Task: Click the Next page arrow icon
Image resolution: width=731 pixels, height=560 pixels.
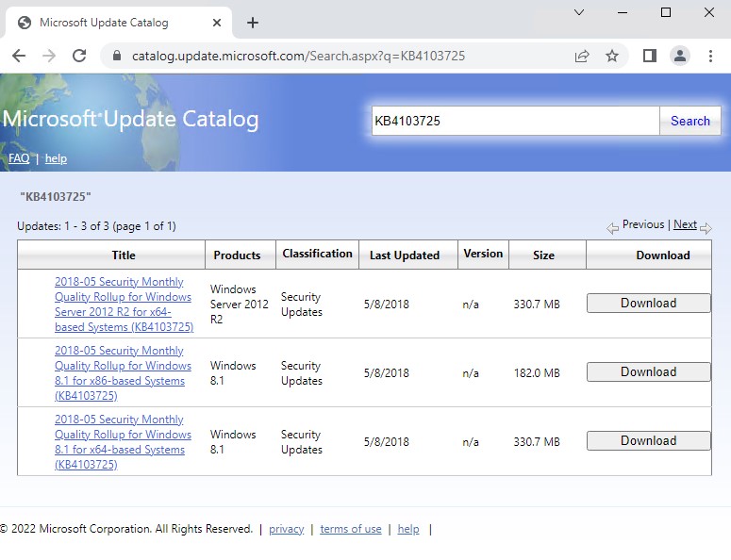Action: tap(706, 228)
